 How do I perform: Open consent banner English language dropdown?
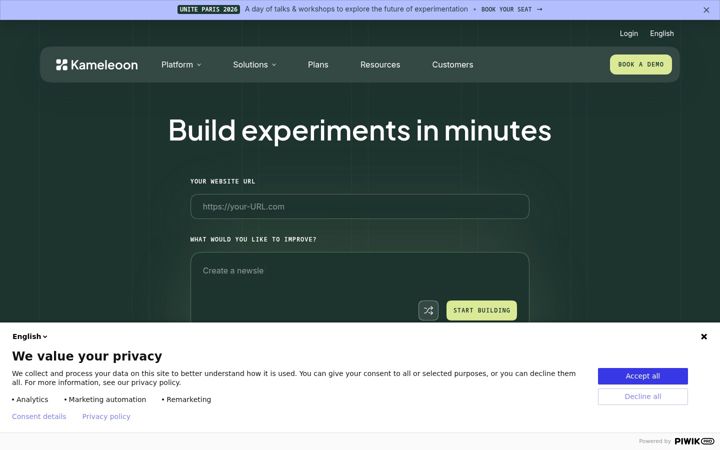click(x=30, y=337)
